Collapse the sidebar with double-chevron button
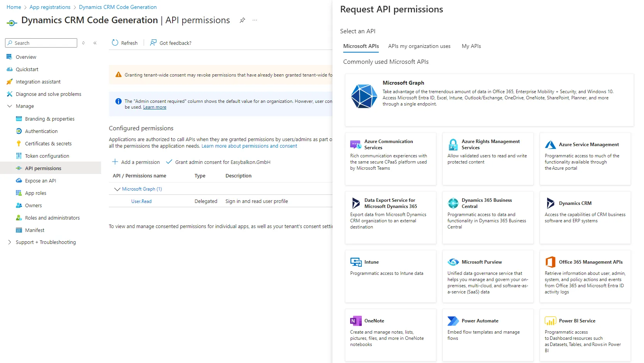 pos(95,43)
